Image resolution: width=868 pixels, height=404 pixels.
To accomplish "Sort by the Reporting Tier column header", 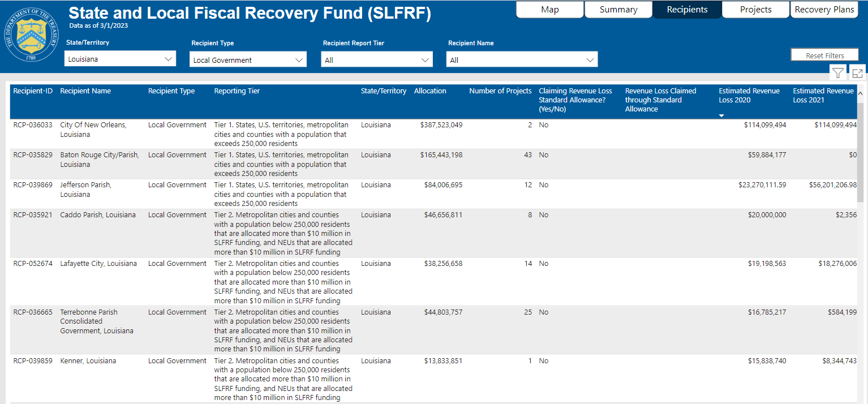I will coord(237,91).
